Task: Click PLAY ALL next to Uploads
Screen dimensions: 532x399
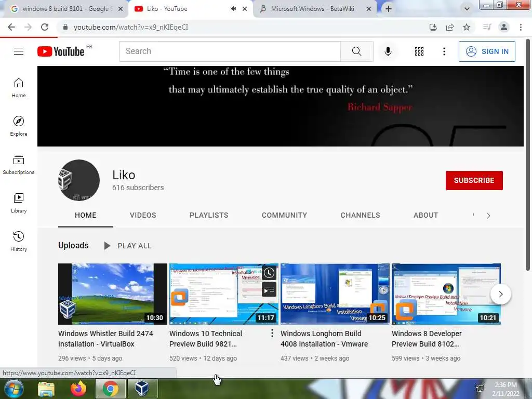Action: tap(128, 246)
